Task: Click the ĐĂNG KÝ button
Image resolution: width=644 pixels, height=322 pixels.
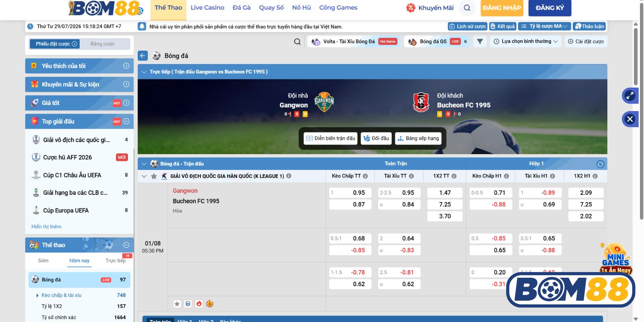Action: pyautogui.click(x=550, y=8)
